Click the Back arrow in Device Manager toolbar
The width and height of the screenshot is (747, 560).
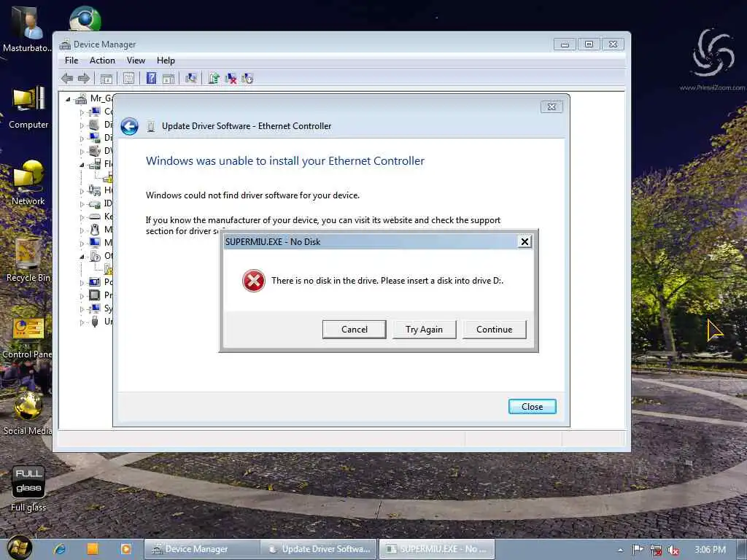point(67,78)
